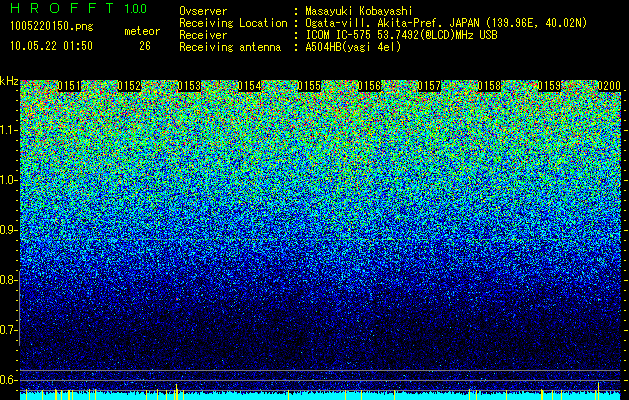Click the 0156 time marker
Viewport: 629px width, 400px height.
pyautogui.click(x=369, y=86)
